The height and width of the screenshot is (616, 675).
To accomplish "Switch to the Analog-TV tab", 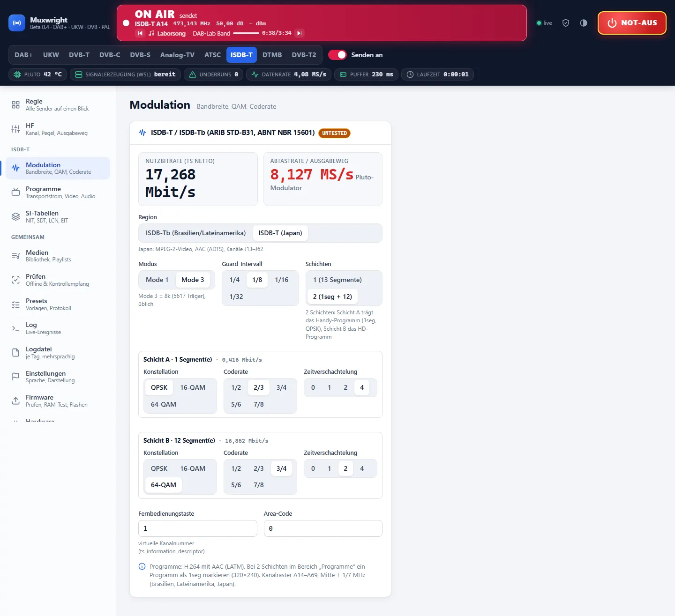I will pos(177,55).
